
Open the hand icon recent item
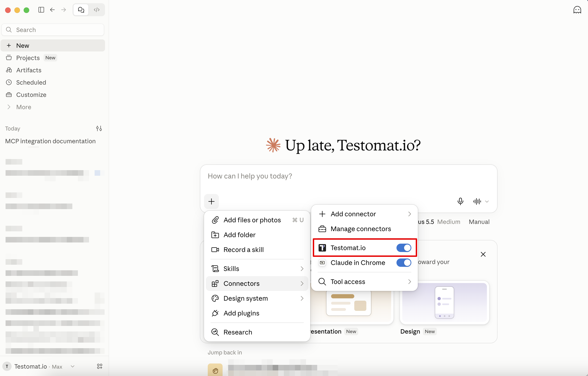[215, 370]
